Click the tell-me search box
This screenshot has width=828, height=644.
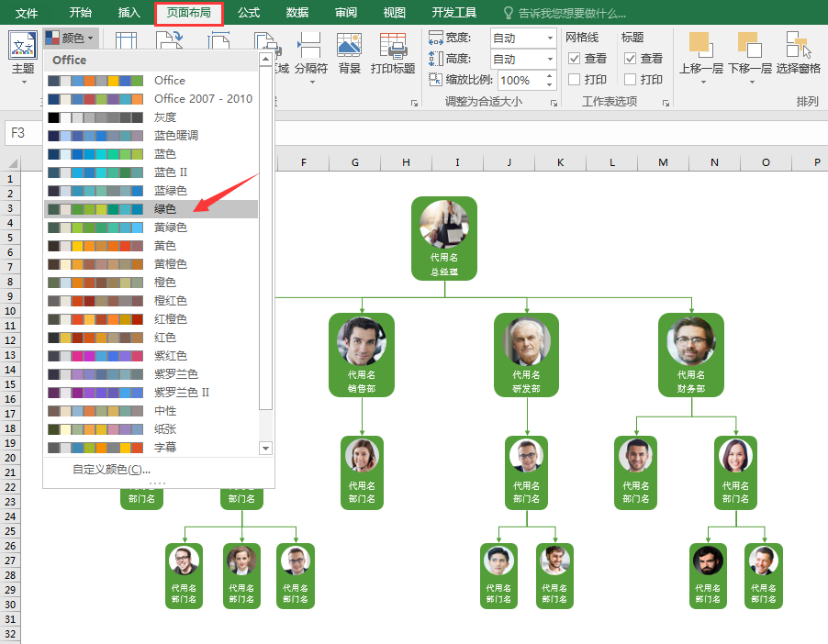[x=572, y=13]
